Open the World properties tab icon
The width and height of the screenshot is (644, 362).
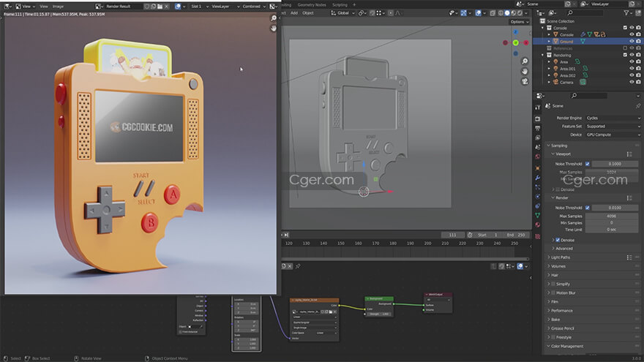(538, 157)
